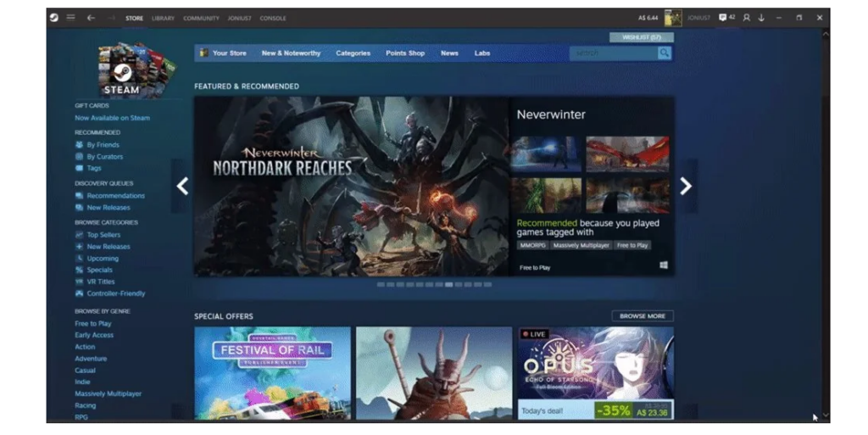
Task: Select the first carousel page dot
Action: click(381, 284)
